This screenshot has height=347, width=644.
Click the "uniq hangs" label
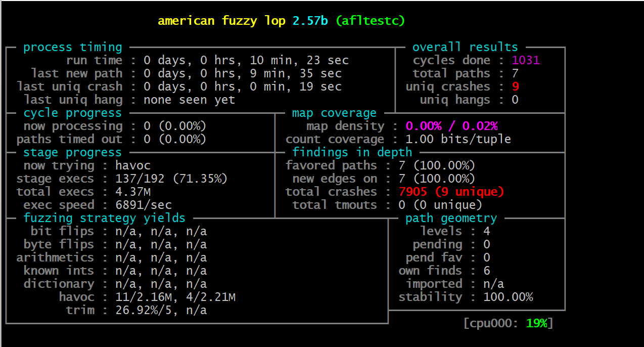coord(455,100)
